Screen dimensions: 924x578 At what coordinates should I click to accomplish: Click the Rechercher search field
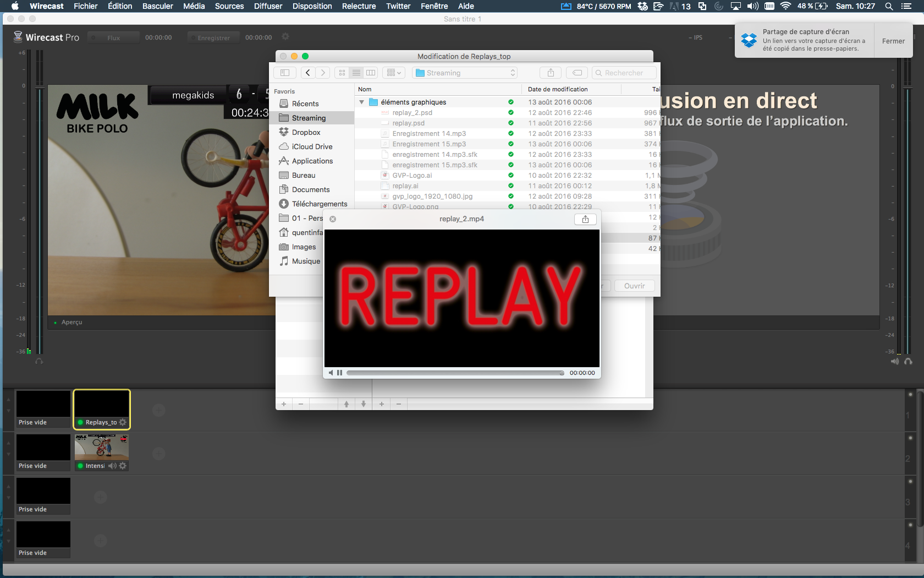coord(624,73)
